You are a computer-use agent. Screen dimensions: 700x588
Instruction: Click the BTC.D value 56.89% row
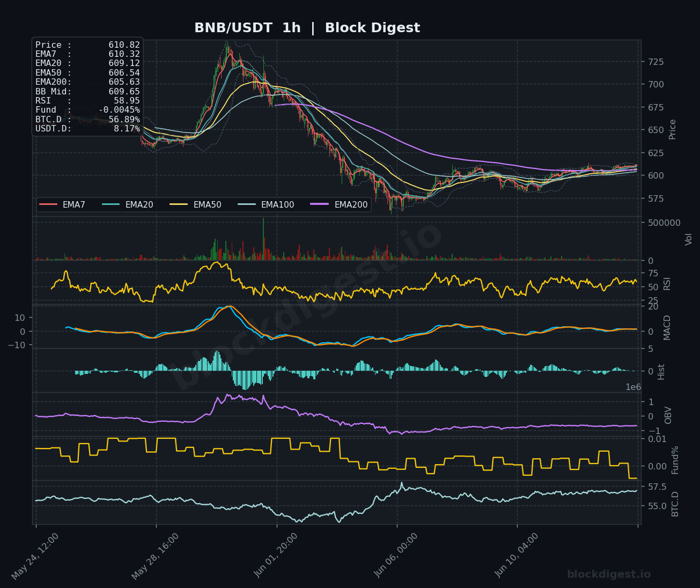[87, 119]
